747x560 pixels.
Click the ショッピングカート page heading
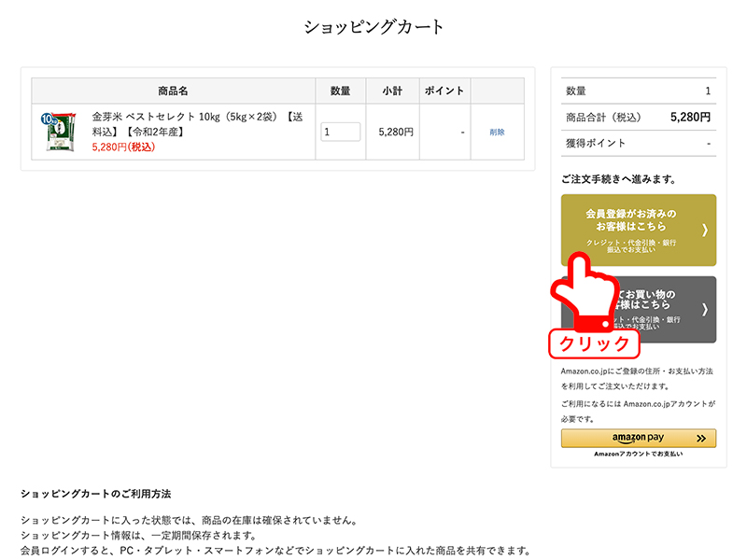tap(373, 27)
